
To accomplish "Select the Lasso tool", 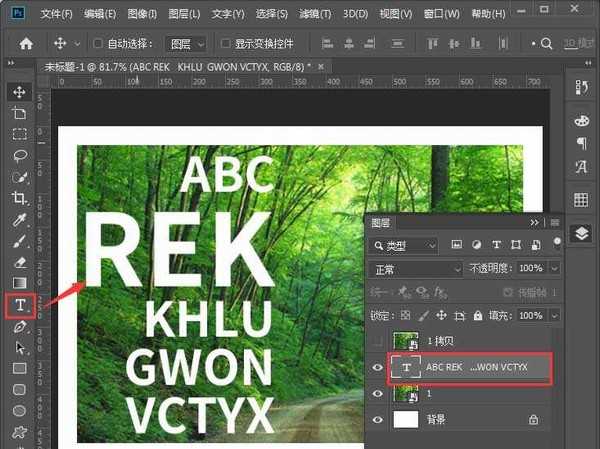I will pos(20,155).
